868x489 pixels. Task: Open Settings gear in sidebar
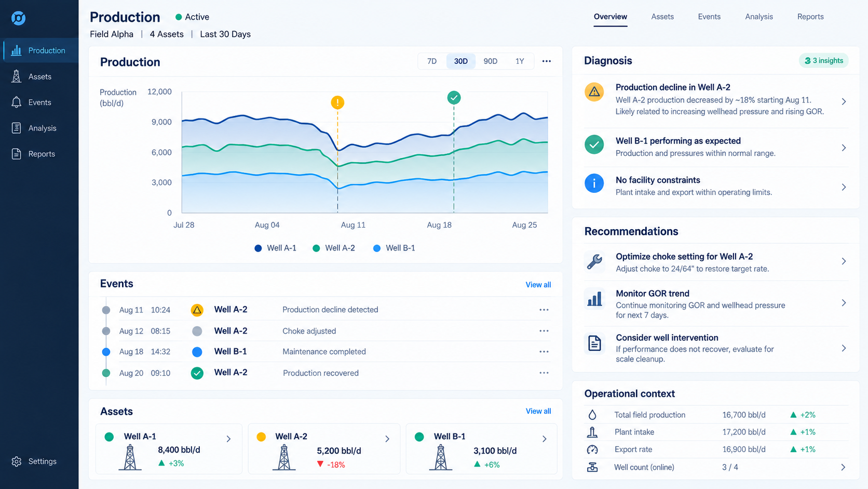(x=17, y=461)
